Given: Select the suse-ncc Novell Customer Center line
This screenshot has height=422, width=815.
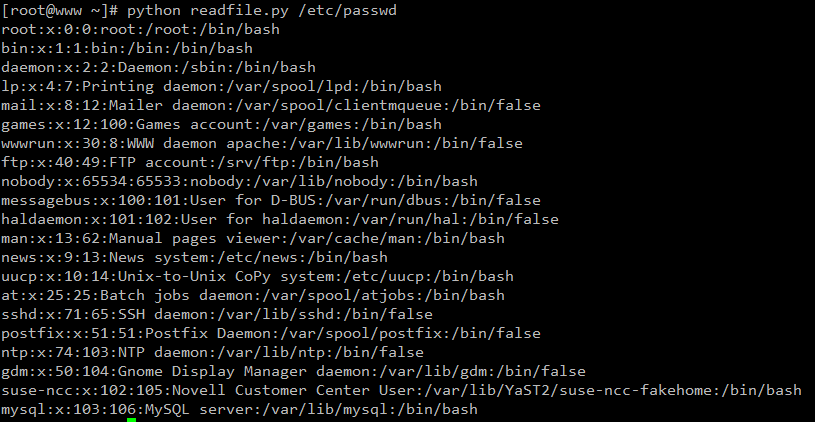Looking at the screenshot, I should pos(401,390).
